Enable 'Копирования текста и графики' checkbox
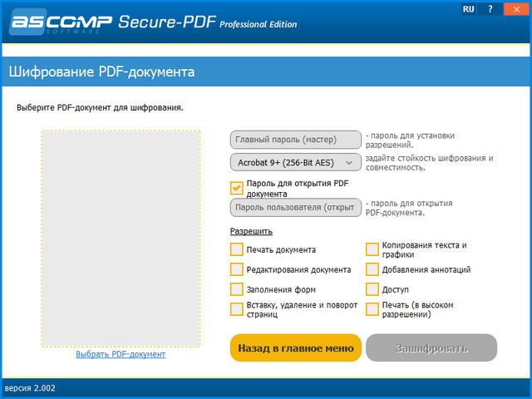532x399 pixels. click(x=373, y=249)
